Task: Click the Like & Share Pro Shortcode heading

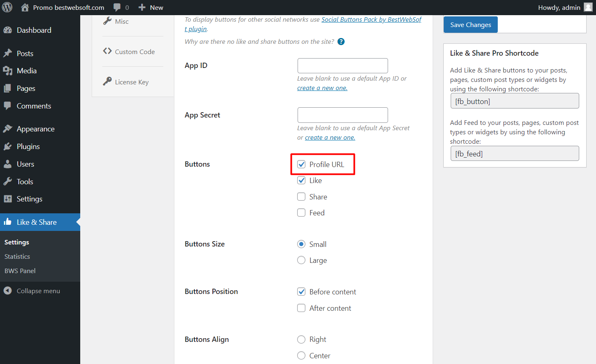Action: pos(494,53)
